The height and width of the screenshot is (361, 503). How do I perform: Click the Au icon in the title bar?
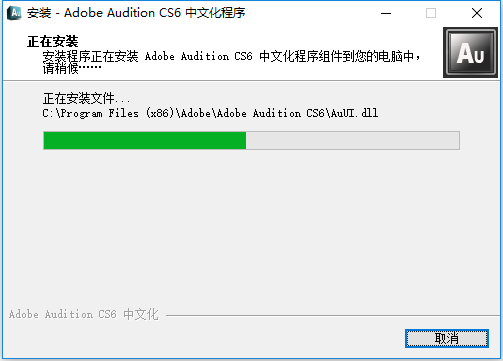pos(14,13)
